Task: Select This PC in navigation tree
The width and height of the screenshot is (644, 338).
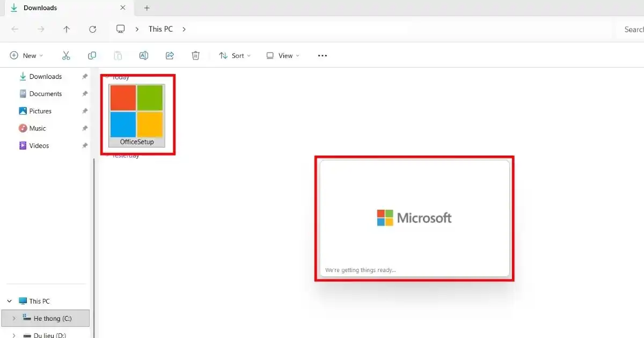Action: pos(39,302)
